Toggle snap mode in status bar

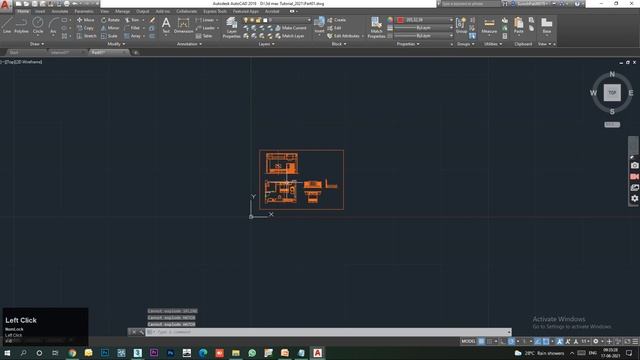click(489, 341)
